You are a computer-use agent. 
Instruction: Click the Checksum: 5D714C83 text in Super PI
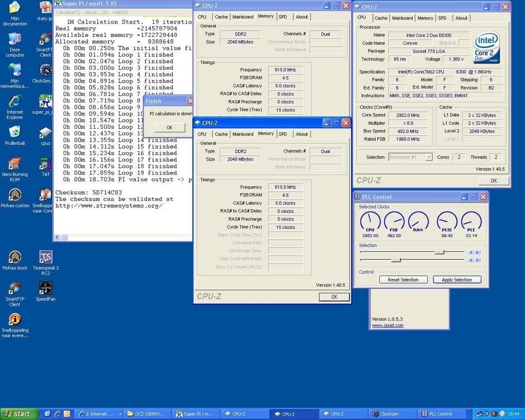coord(89,193)
